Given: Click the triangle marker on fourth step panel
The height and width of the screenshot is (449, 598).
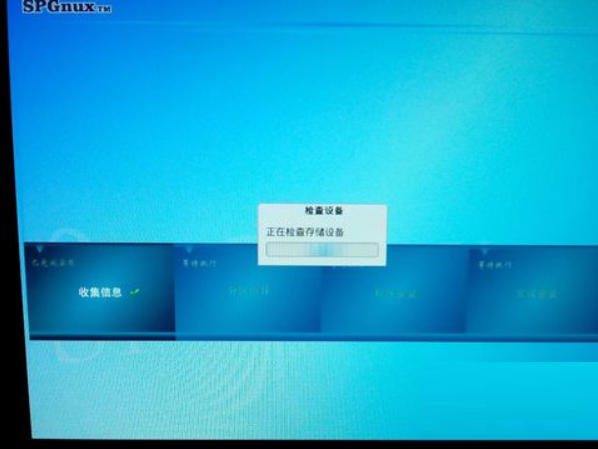Looking at the screenshot, I should [484, 251].
